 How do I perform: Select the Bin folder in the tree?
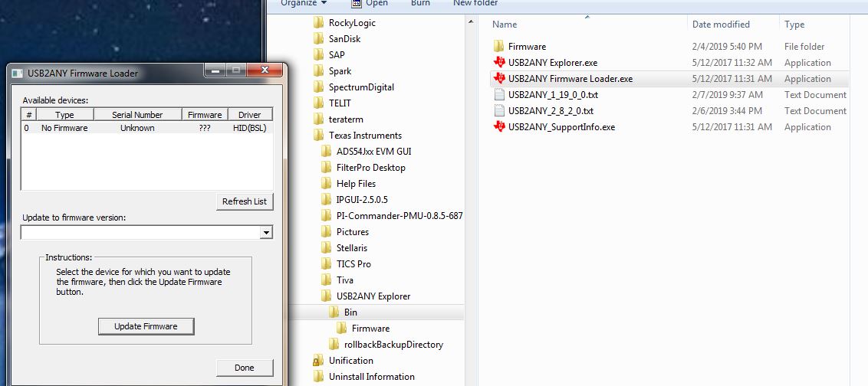351,312
